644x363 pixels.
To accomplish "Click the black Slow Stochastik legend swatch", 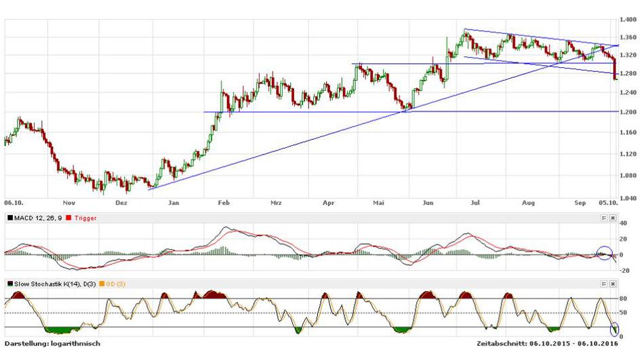I will [9, 284].
